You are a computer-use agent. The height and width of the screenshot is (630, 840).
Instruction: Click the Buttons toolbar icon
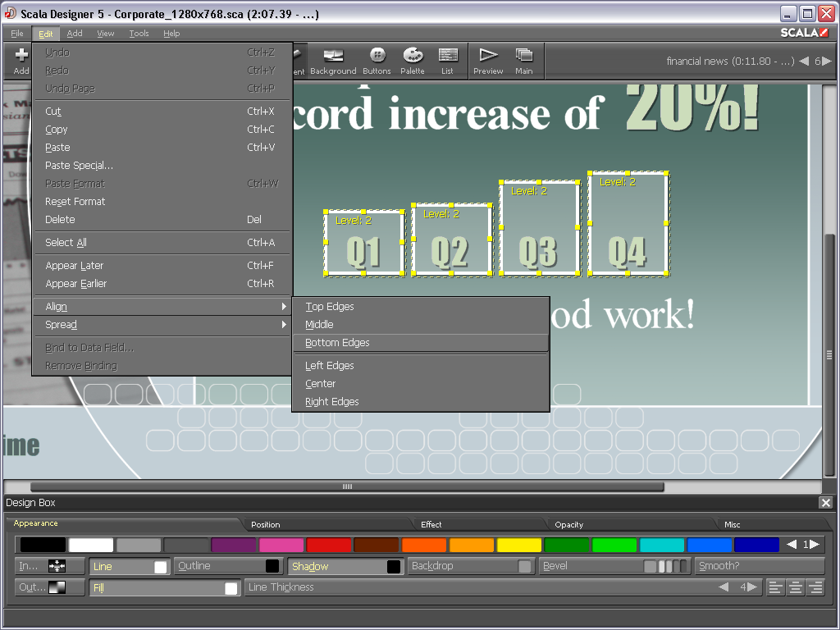377,61
